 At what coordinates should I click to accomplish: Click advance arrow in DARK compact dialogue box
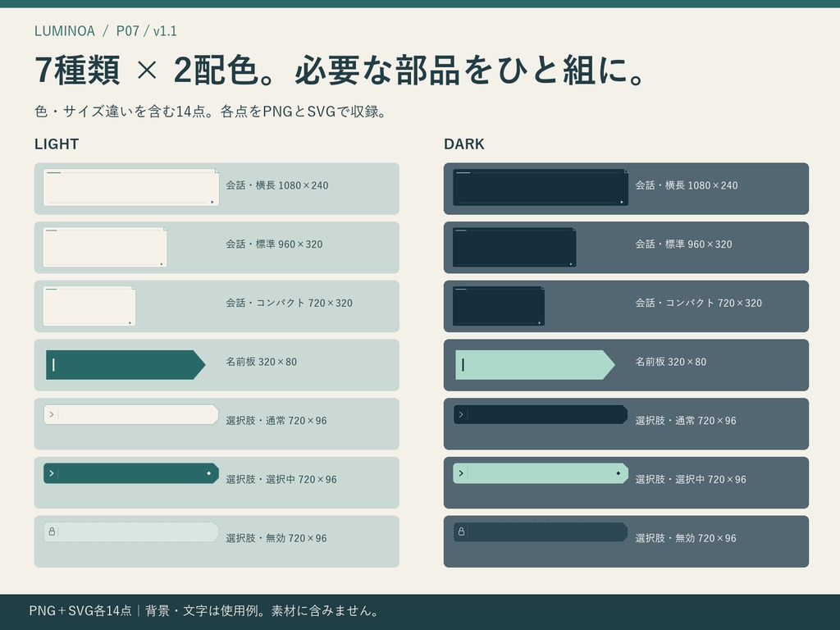pos(539,322)
